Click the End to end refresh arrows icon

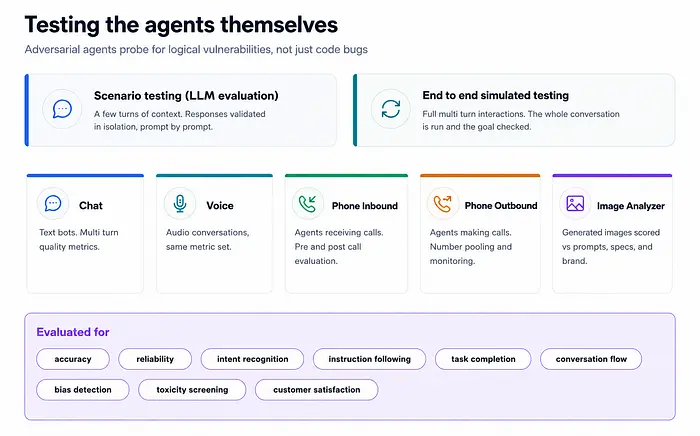coord(391,109)
